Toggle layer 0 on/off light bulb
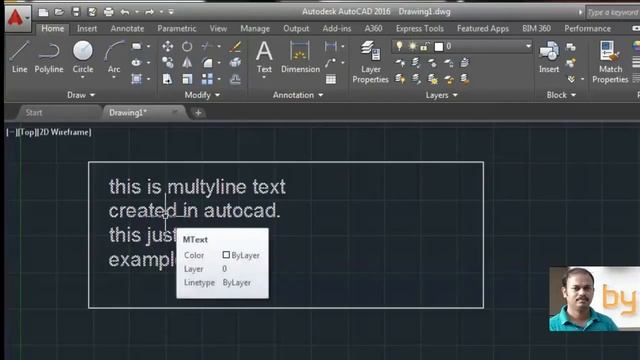This screenshot has width=640, height=360. pyautogui.click(x=400, y=46)
